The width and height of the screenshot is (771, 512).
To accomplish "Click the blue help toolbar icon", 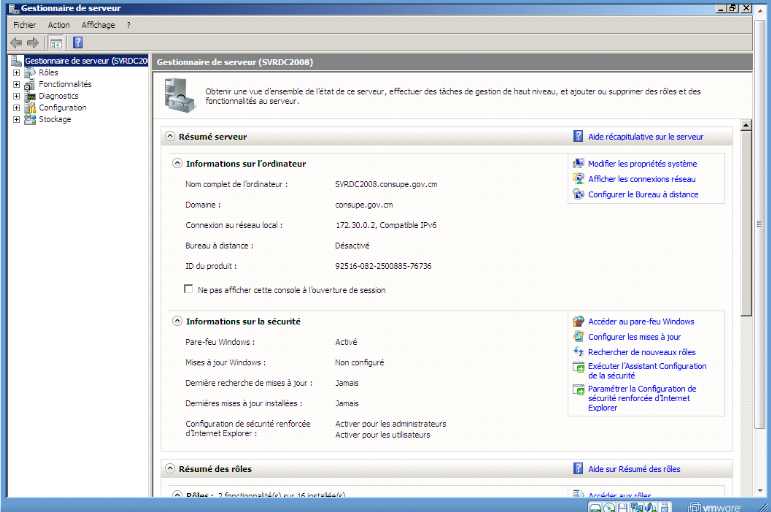I will pyautogui.click(x=77, y=43).
